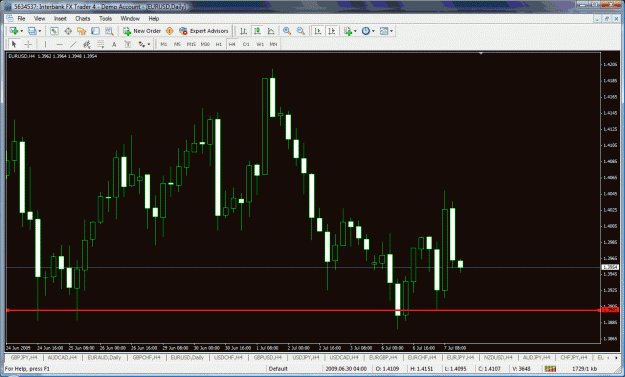
Task: Click the Expert Advisors button
Action: click(x=204, y=31)
